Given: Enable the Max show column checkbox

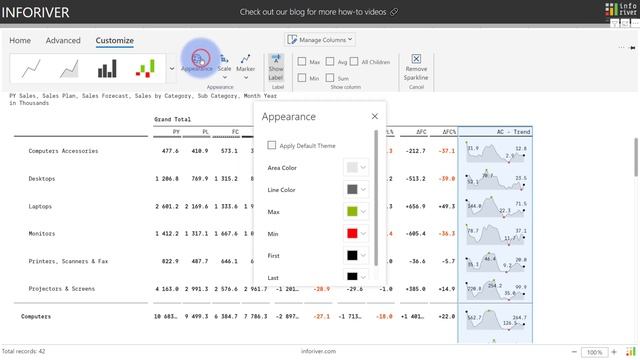Looking at the screenshot, I should (x=302, y=62).
